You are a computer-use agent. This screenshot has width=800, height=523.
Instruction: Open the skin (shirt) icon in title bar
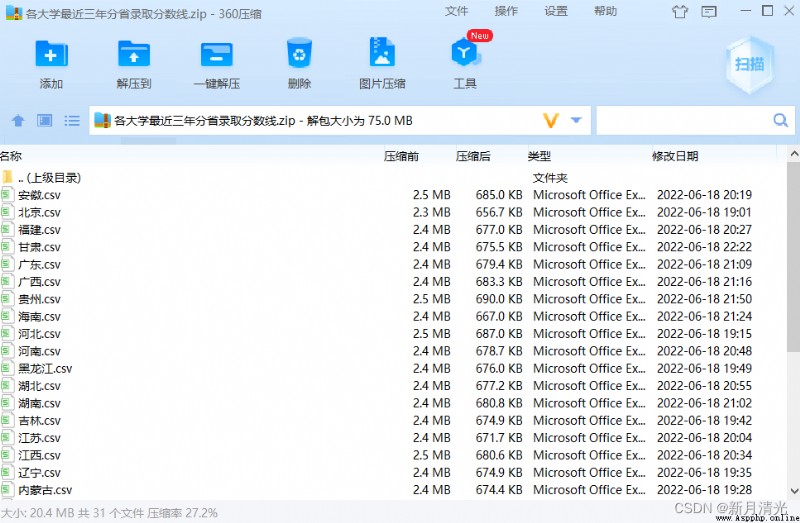click(680, 11)
